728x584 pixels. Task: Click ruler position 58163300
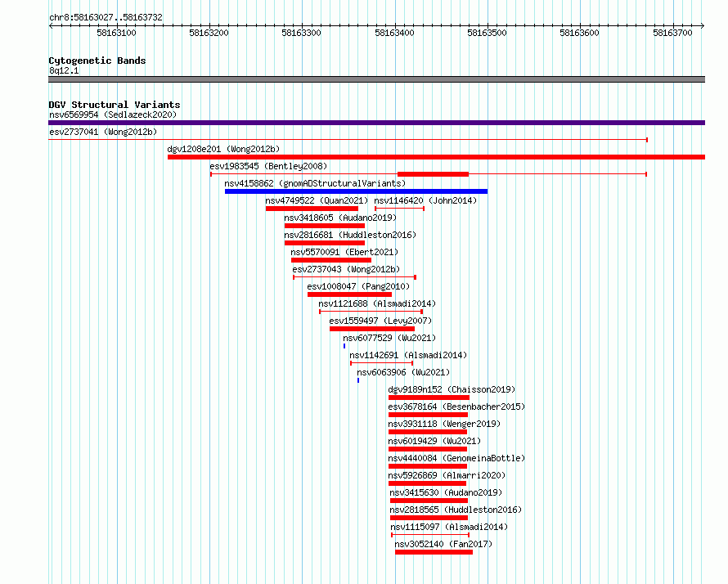(301, 33)
